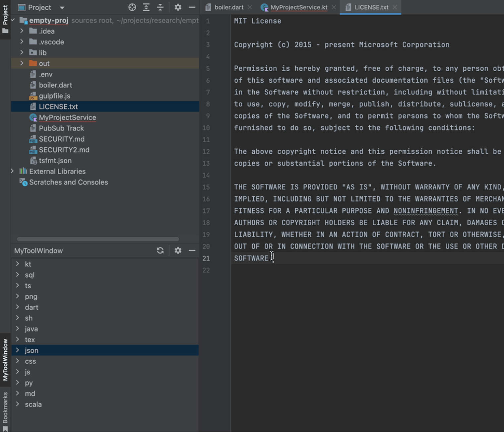Toggle the MyToolWindow side tab
This screenshot has width=504, height=432.
[x=5, y=360]
